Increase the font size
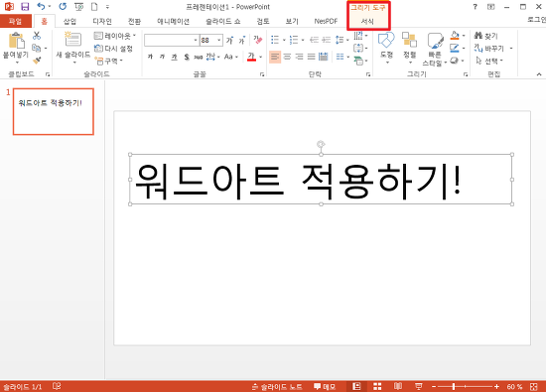 click(229, 41)
